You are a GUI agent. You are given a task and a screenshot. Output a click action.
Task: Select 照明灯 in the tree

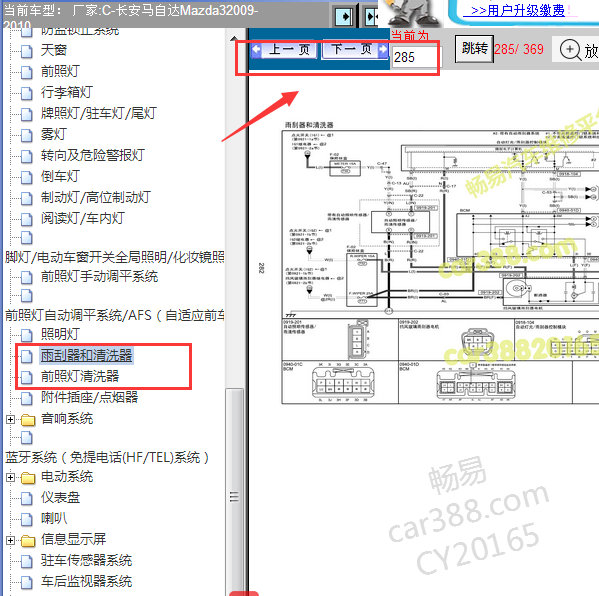60,334
